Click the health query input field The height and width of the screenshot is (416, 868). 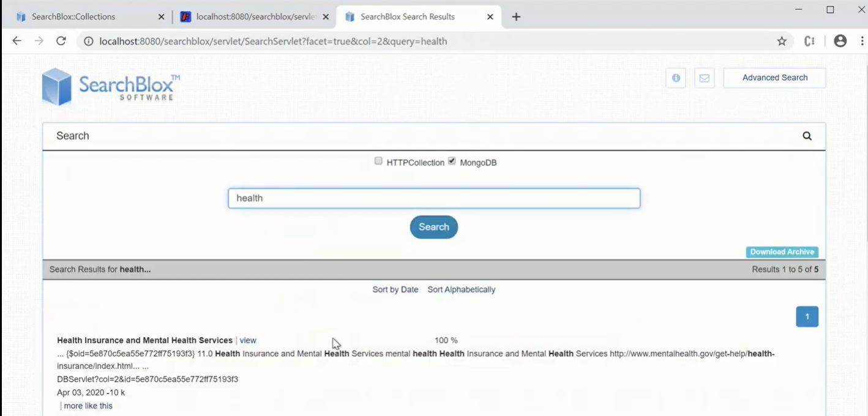pyautogui.click(x=433, y=198)
